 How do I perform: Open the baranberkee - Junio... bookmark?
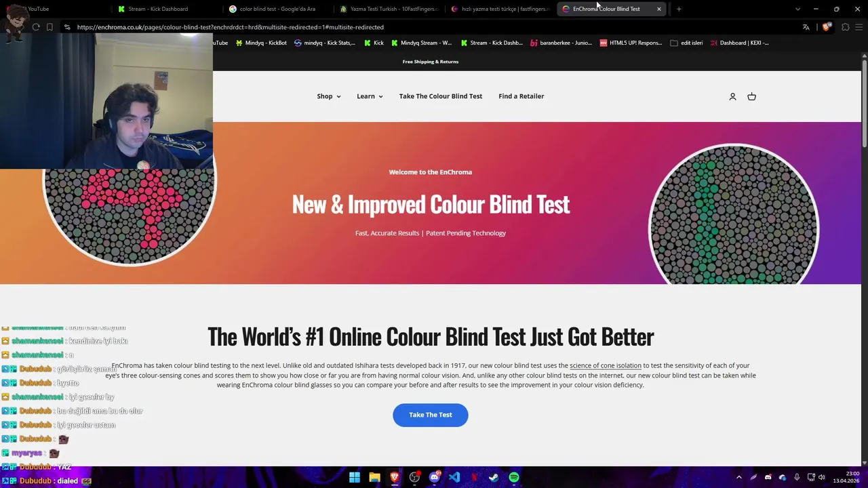pyautogui.click(x=561, y=43)
